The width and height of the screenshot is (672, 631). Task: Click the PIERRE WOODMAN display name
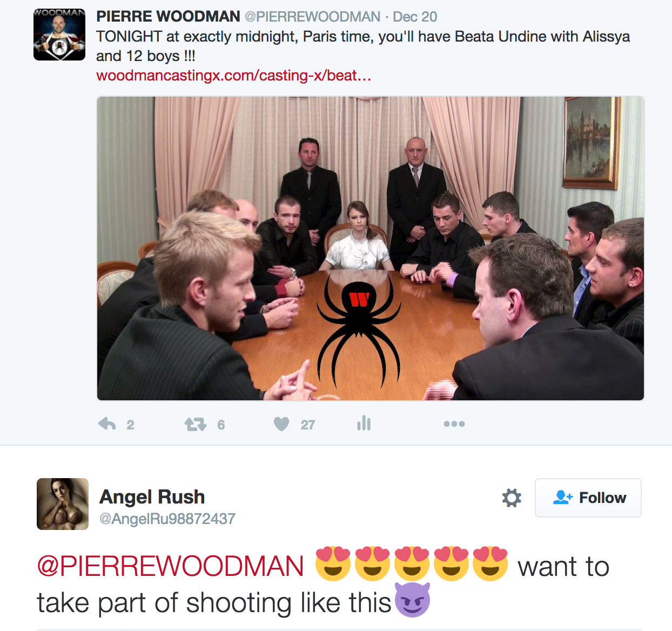tap(168, 17)
